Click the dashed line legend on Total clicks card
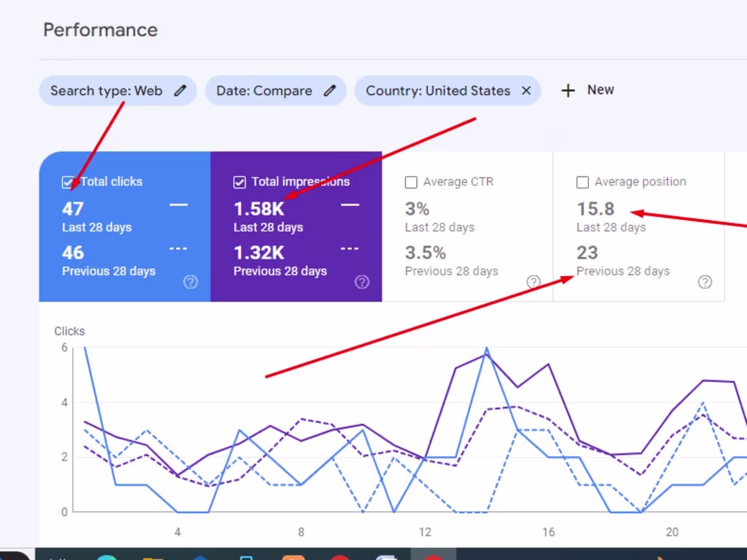The width and height of the screenshot is (747, 560). 178,248
